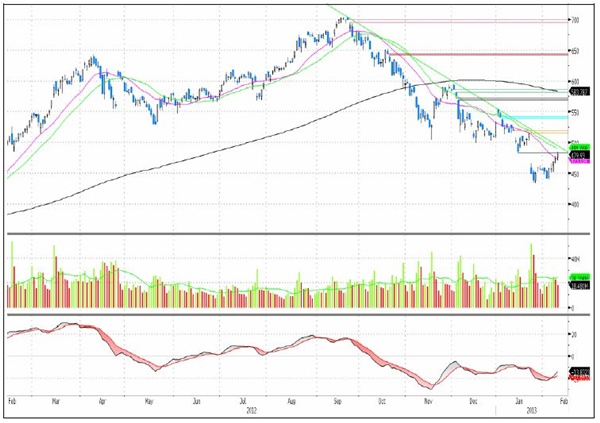Click the magenta moving average price tag
Screen dimensions: 600x423
pyautogui.click(x=577, y=161)
